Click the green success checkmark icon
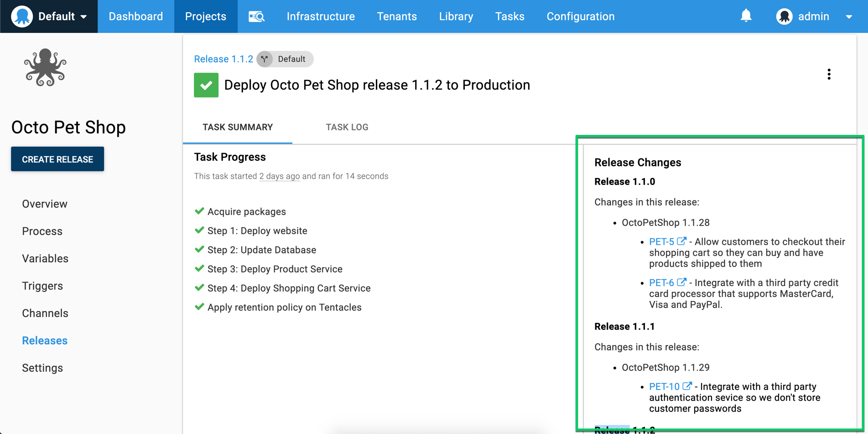The image size is (868, 434). (206, 85)
